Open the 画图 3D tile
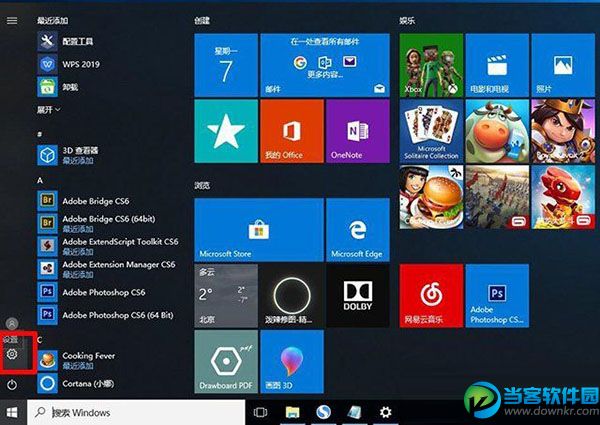The width and height of the screenshot is (600, 425). tap(292, 361)
